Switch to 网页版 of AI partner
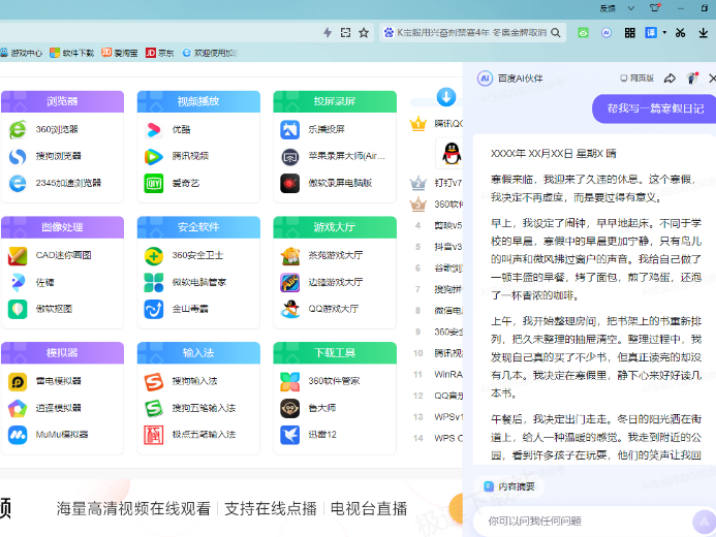The image size is (716, 537). 637,79
